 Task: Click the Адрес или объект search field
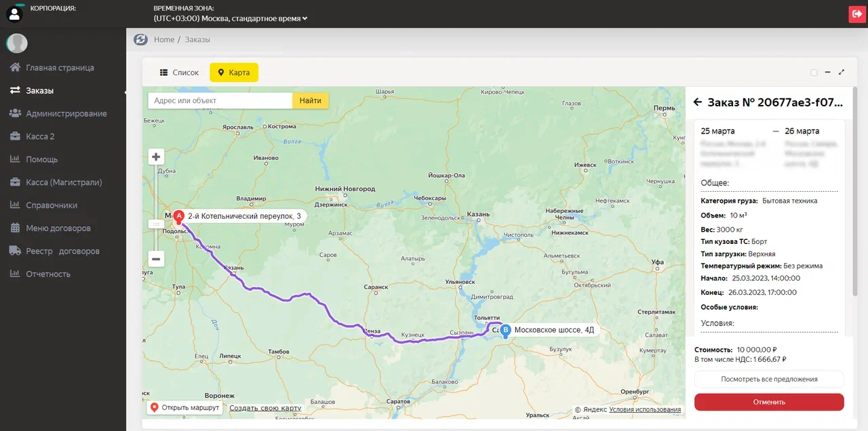220,101
